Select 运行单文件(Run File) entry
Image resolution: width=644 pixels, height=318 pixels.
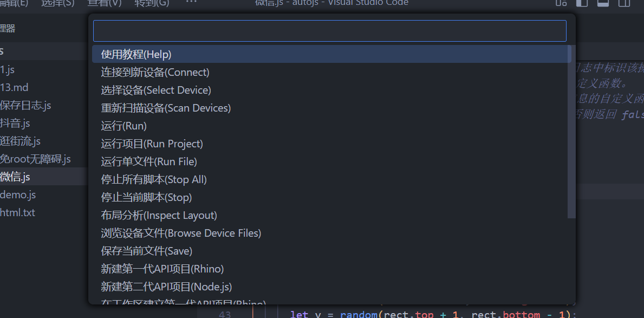(x=331, y=161)
